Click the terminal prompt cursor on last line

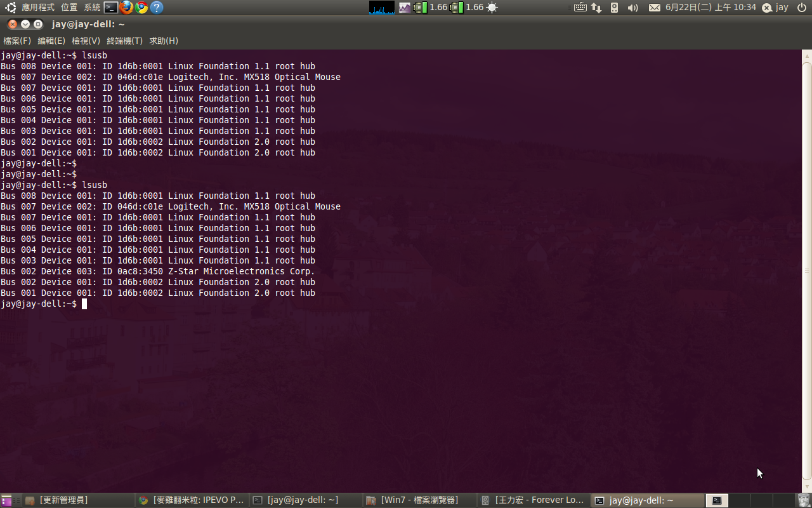(x=84, y=304)
